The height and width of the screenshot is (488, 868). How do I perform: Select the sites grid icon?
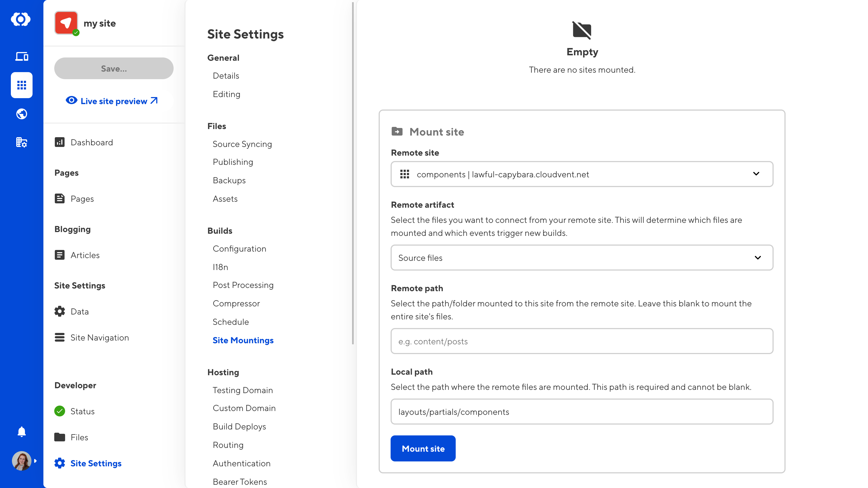(22, 85)
